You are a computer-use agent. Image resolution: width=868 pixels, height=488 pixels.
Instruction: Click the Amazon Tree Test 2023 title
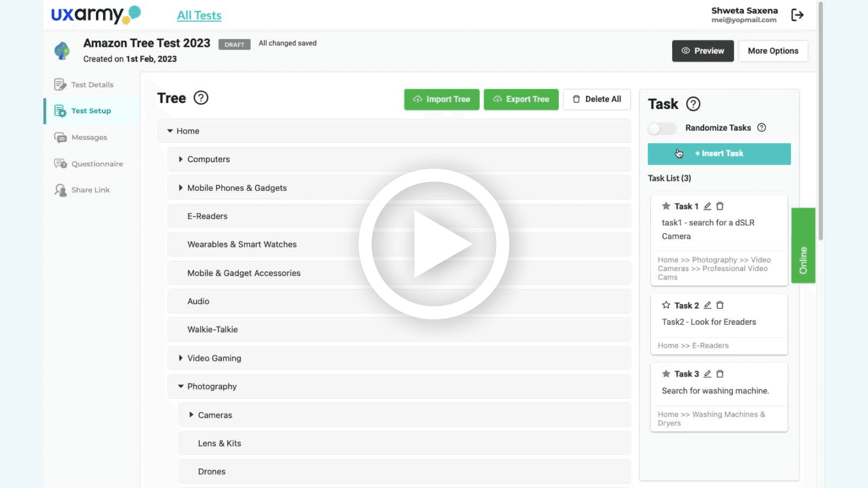click(x=146, y=43)
